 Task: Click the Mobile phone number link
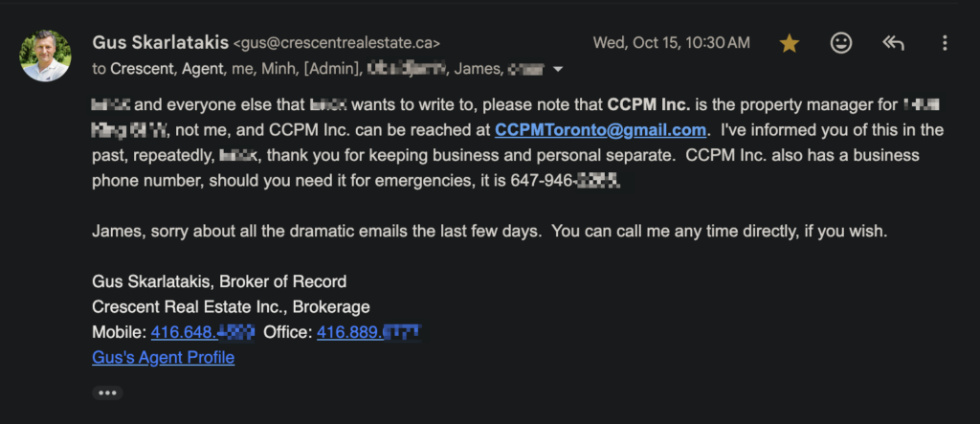(x=202, y=332)
